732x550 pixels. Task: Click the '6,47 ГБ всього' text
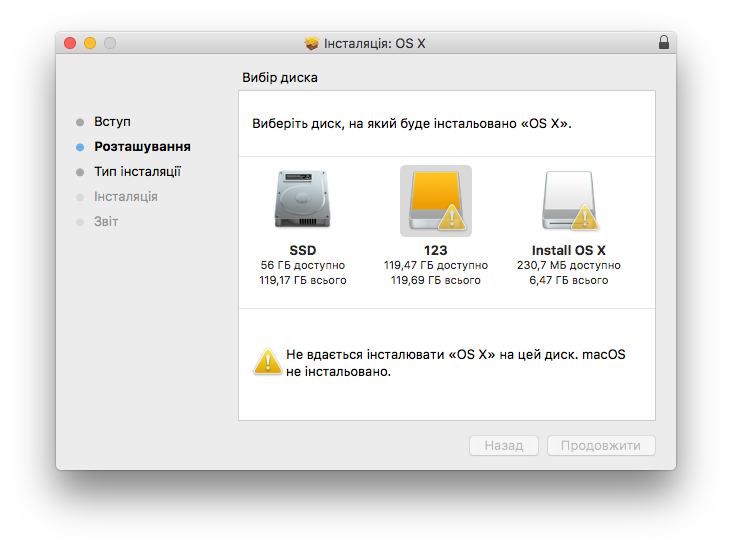pos(569,280)
